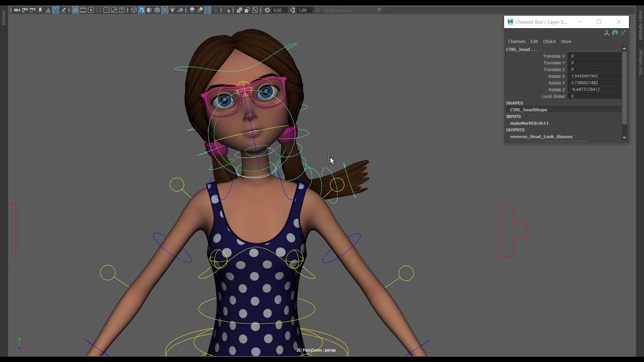Screen dimensions: 644x362
Task: Select the Translate Z attribute label
Action: coord(554,69)
